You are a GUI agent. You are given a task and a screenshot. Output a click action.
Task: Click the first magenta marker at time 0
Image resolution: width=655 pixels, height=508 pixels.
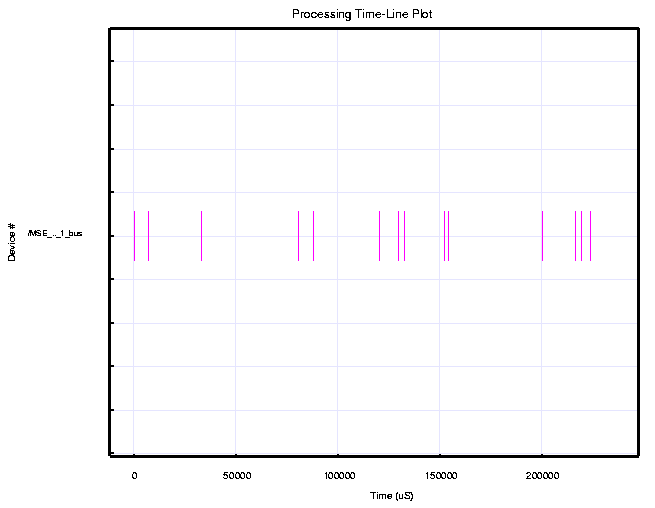(x=134, y=236)
